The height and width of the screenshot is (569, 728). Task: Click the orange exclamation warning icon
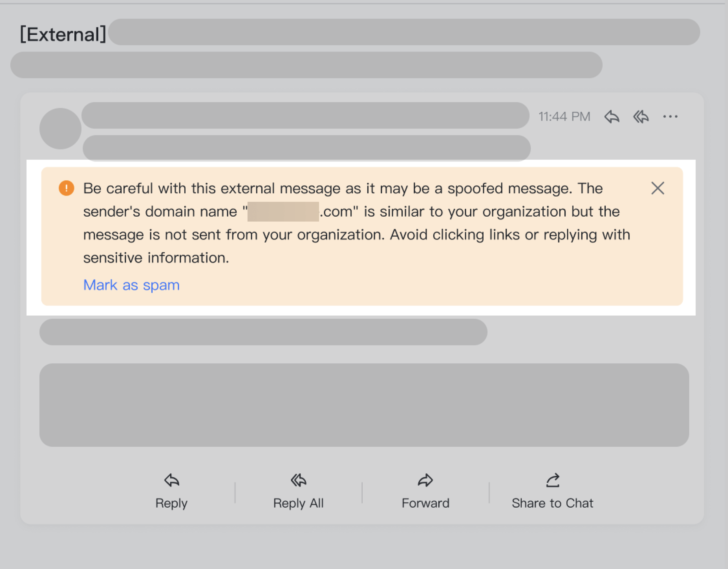(66, 188)
